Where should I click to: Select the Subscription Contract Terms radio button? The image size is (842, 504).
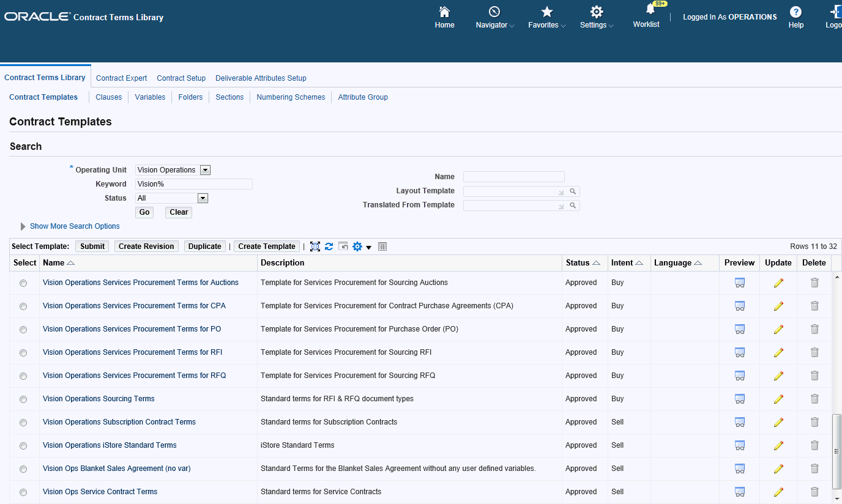(23, 423)
